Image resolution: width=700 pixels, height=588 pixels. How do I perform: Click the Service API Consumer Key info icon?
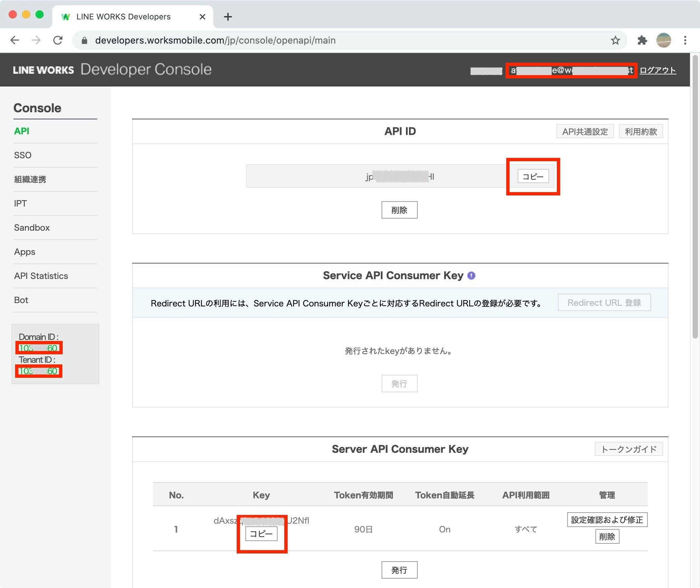(x=471, y=276)
